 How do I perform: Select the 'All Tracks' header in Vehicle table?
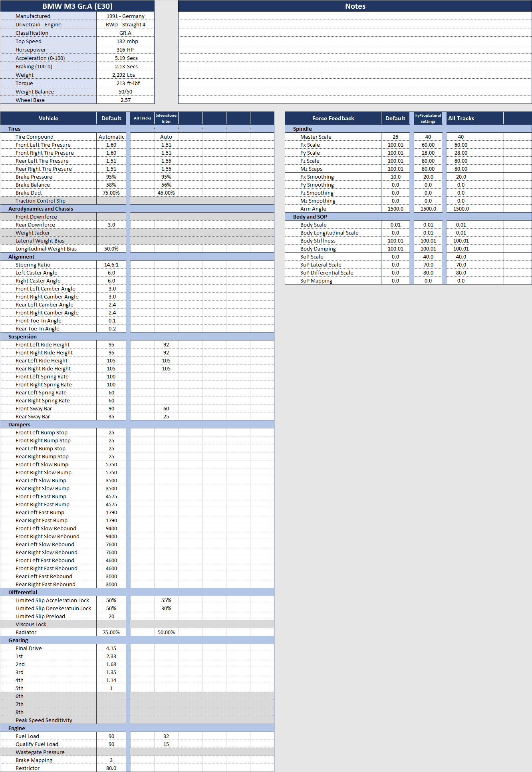[142, 118]
